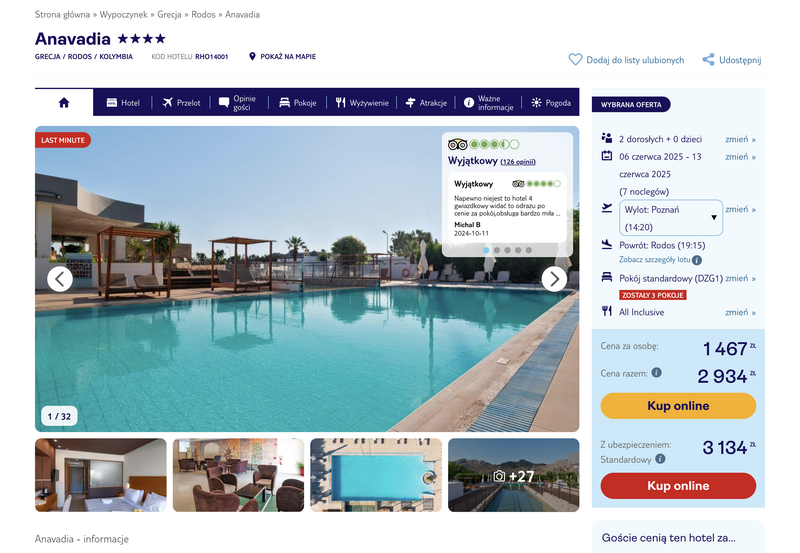Open the Wylot: Poznań departure dropdown
Screen dimensions: 800x553
point(670,218)
